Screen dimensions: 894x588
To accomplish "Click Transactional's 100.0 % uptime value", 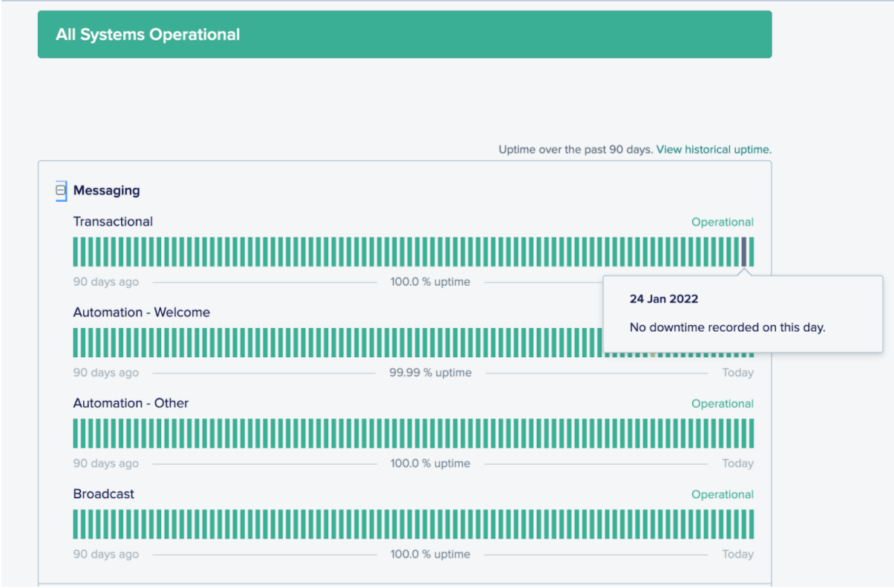I will pos(431,282).
